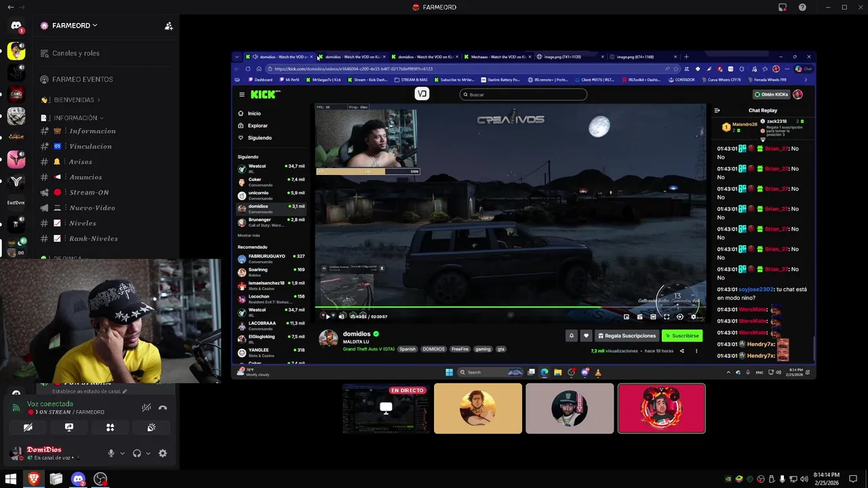Viewport: 868px width, 488px height.
Task: Select the highlighted red participant tile
Action: click(x=661, y=408)
